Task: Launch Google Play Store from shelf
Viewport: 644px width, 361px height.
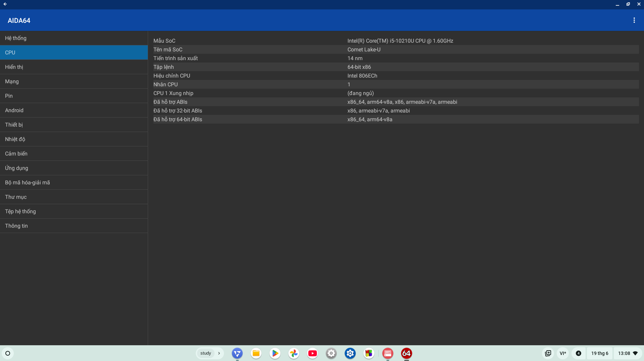Action: click(275, 353)
